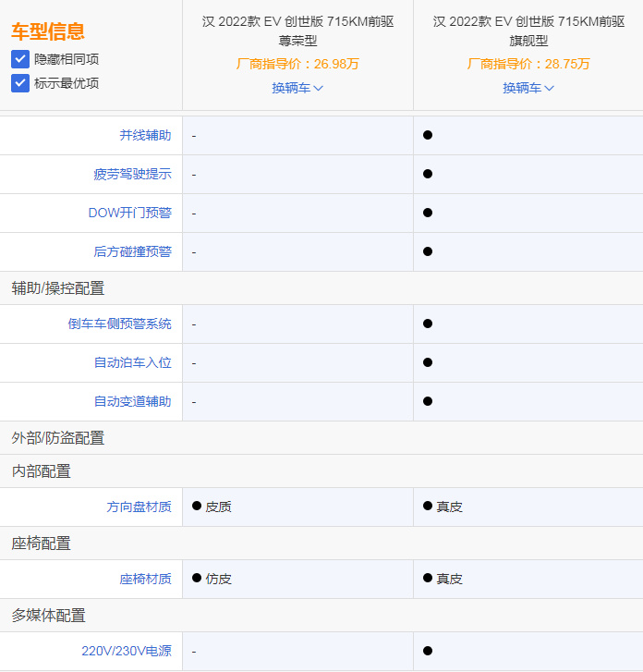Open the 并线辅助 feature link
The height and width of the screenshot is (672, 643).
pos(145,136)
